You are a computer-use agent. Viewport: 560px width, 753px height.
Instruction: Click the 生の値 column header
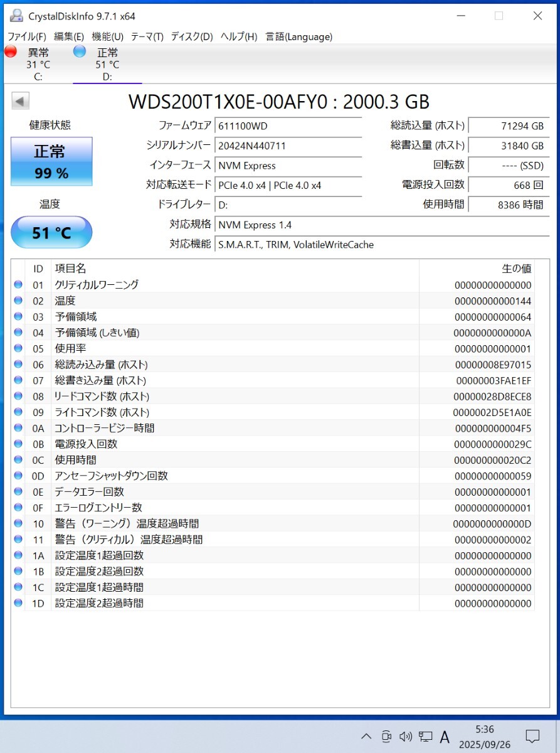(x=477, y=269)
